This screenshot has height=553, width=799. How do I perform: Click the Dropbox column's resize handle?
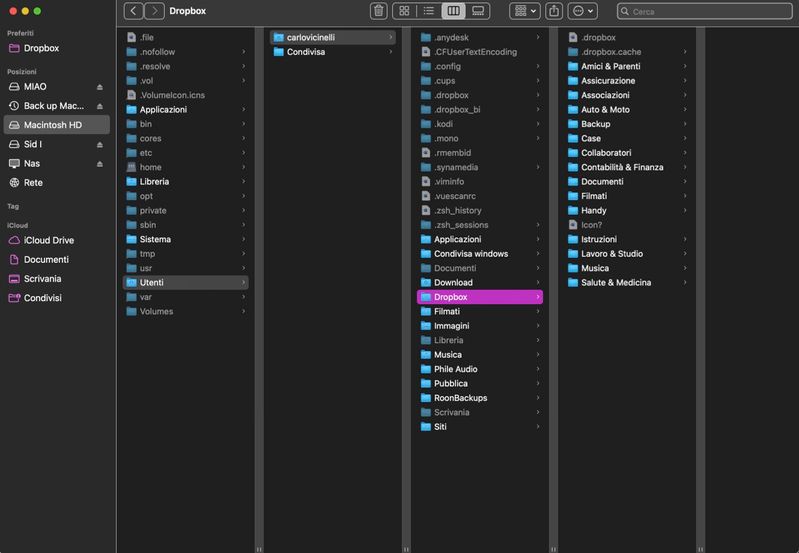point(701,549)
